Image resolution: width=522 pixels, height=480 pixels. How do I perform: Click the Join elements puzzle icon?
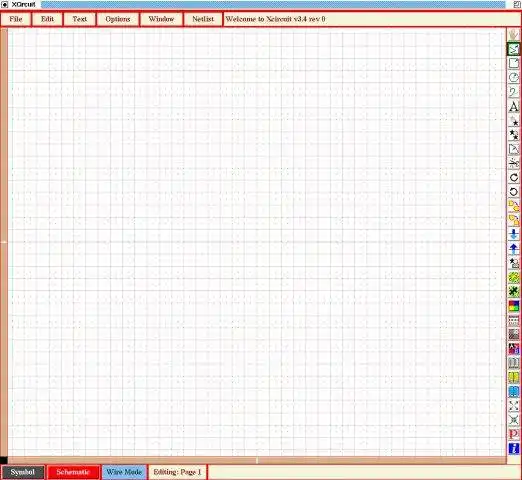click(x=514, y=277)
